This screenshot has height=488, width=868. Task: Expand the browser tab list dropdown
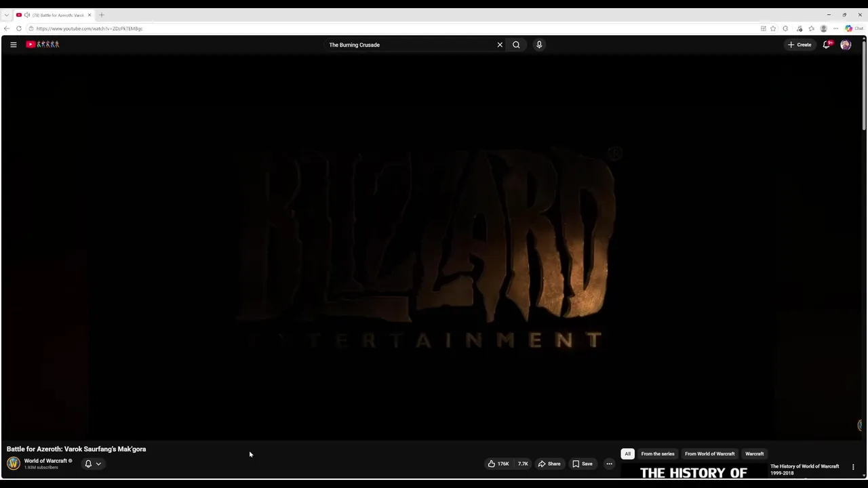click(6, 15)
